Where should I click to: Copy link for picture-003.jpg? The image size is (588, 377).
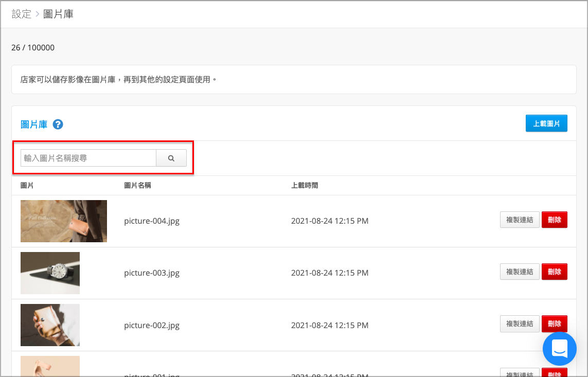520,272
